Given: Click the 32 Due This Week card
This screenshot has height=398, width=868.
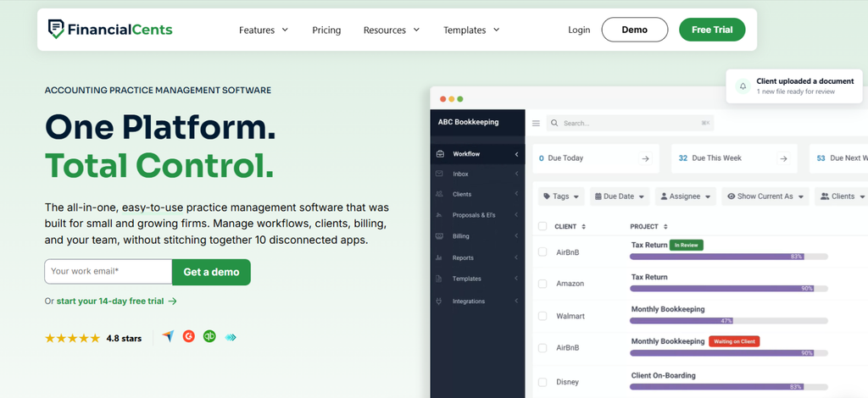Looking at the screenshot, I should (x=734, y=158).
